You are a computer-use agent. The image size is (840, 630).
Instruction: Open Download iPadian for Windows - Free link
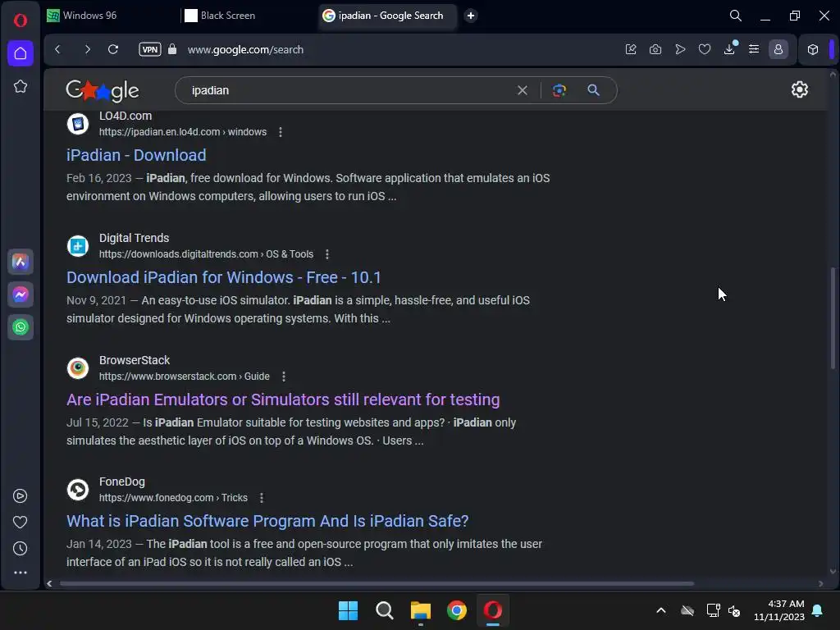(x=223, y=277)
